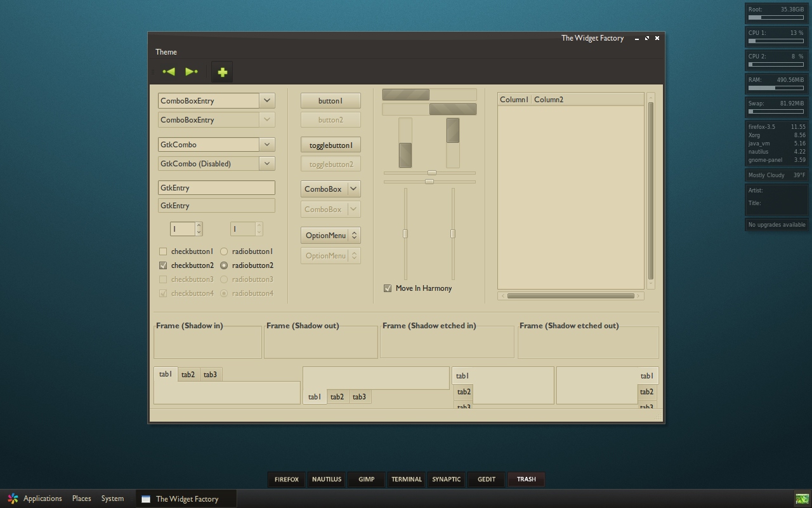Click the spin button up arrow

click(x=199, y=225)
